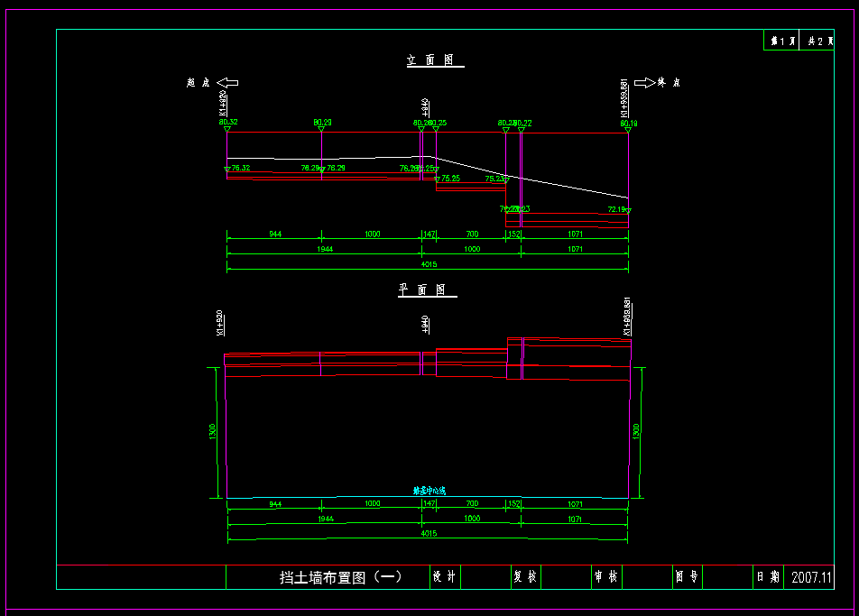The width and height of the screenshot is (859, 616).
Task: Select the 平面图 title text
Action: (x=428, y=290)
